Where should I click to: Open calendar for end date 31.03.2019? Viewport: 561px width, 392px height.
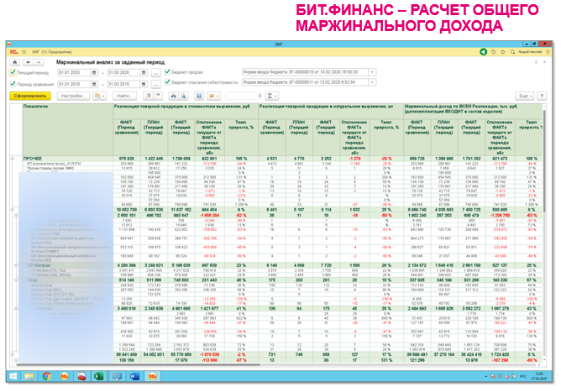click(x=144, y=85)
